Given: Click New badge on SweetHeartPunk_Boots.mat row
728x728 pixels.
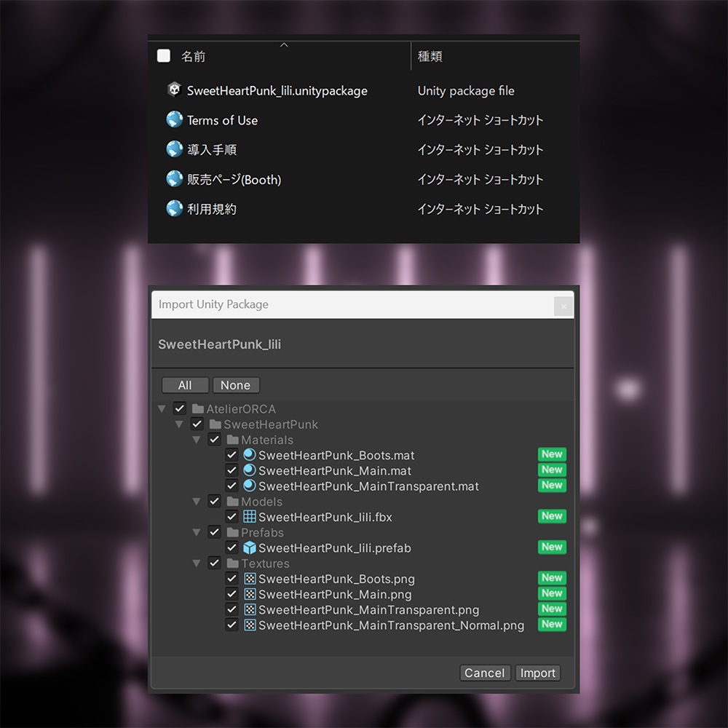Looking at the screenshot, I should pos(552,454).
